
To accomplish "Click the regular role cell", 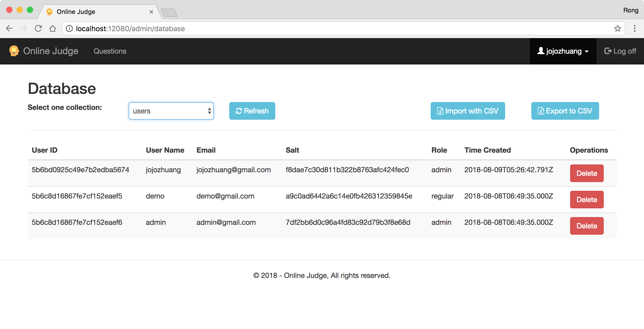I will [x=443, y=196].
